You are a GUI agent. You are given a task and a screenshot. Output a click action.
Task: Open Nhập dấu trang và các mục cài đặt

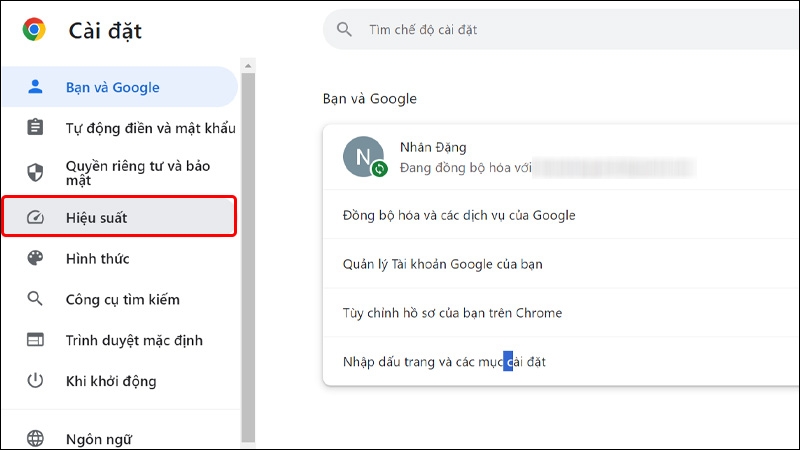click(x=561, y=362)
